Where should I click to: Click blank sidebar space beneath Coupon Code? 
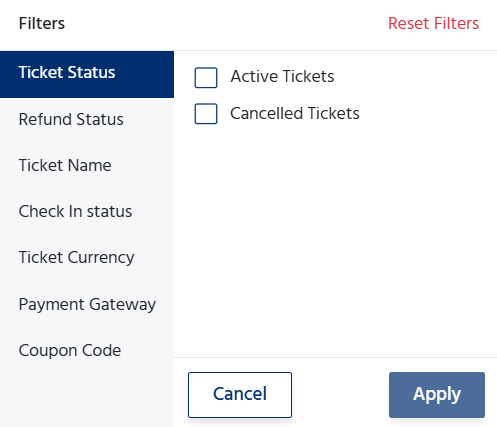(87, 400)
